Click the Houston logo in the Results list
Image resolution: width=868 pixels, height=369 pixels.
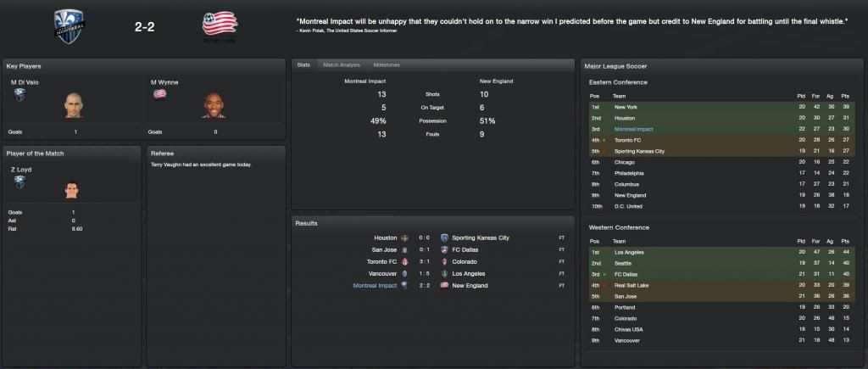404,238
